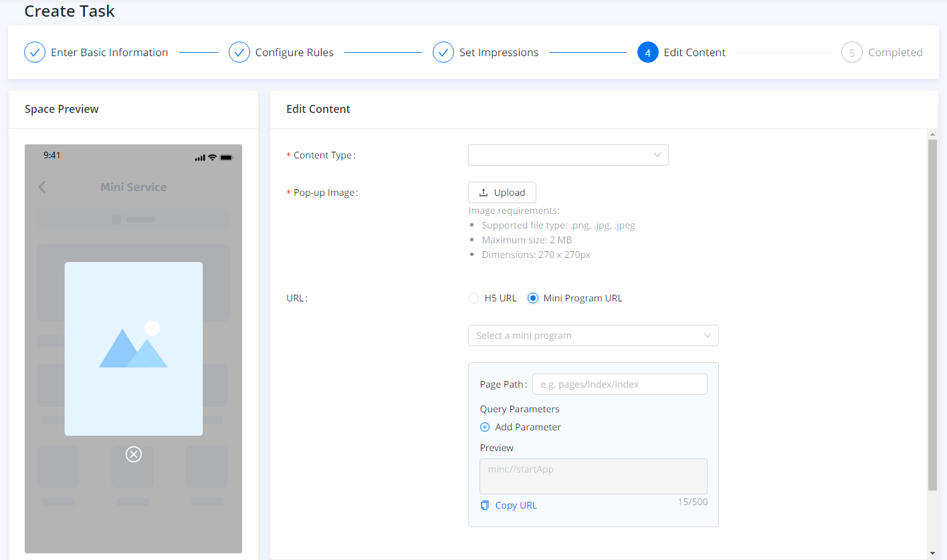947x560 pixels.
Task: Click the vertical scrollbar of the form
Action: (933, 314)
